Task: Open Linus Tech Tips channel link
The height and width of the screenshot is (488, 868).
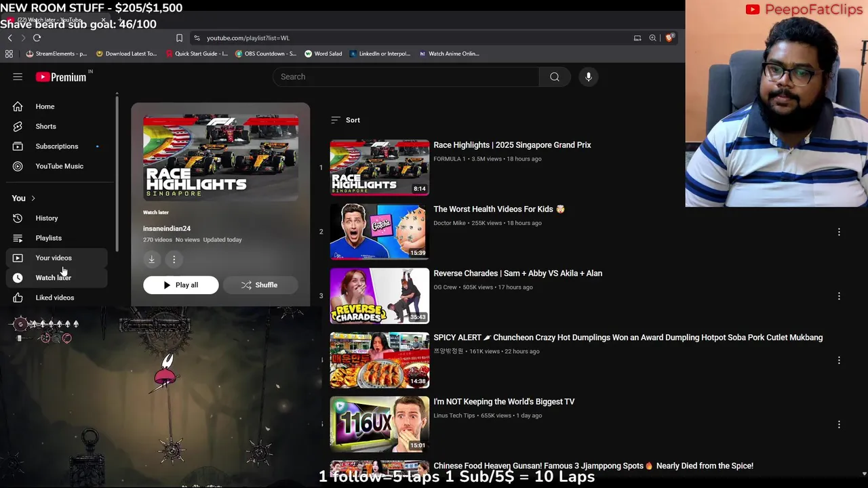Action: (454, 415)
